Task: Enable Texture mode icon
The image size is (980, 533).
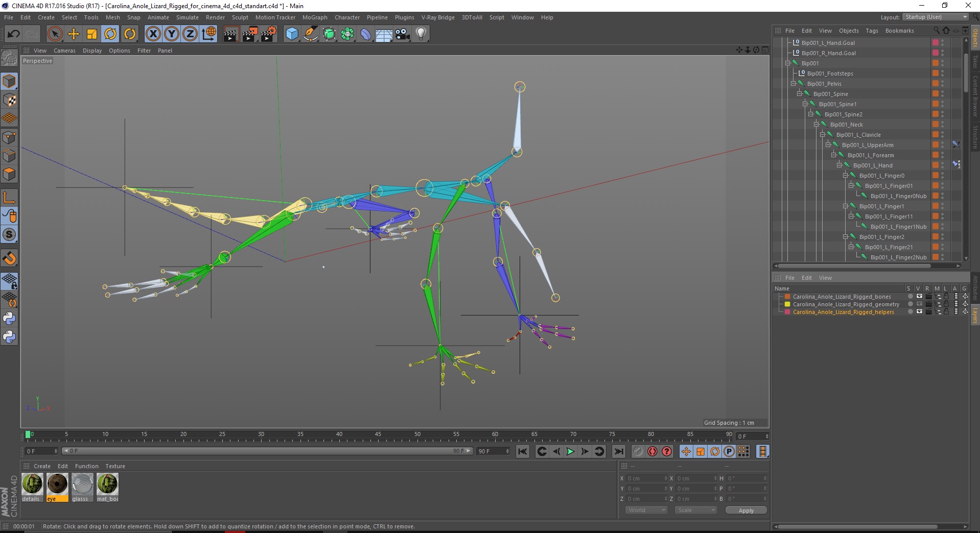Action: coord(9,100)
